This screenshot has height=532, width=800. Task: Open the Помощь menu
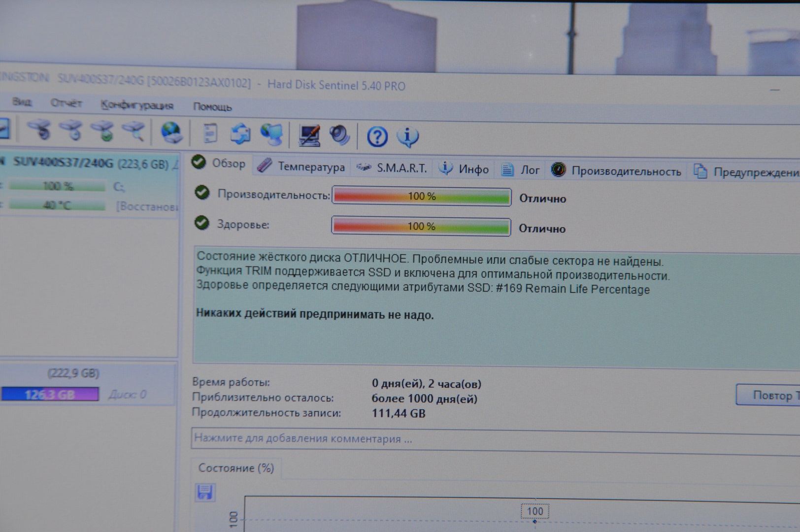click(212, 106)
